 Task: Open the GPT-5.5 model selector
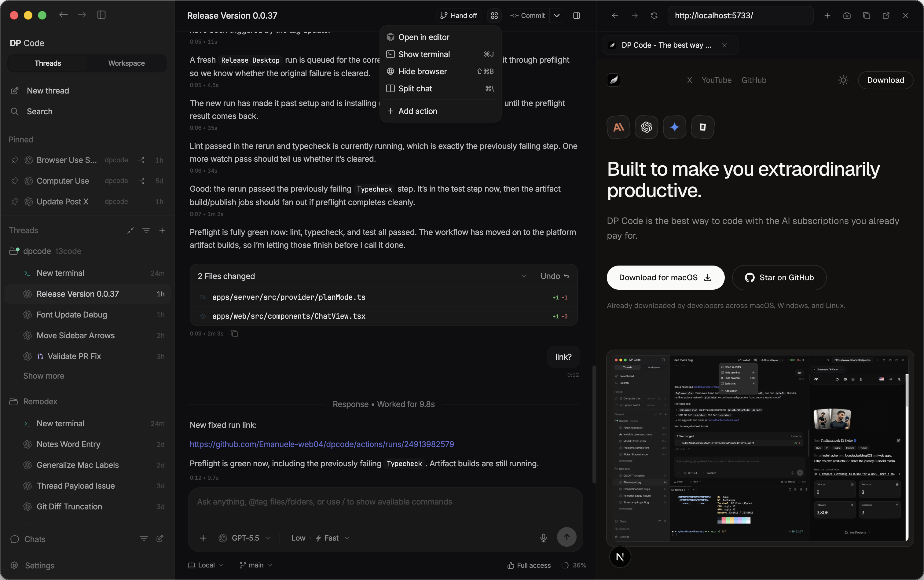pyautogui.click(x=244, y=538)
